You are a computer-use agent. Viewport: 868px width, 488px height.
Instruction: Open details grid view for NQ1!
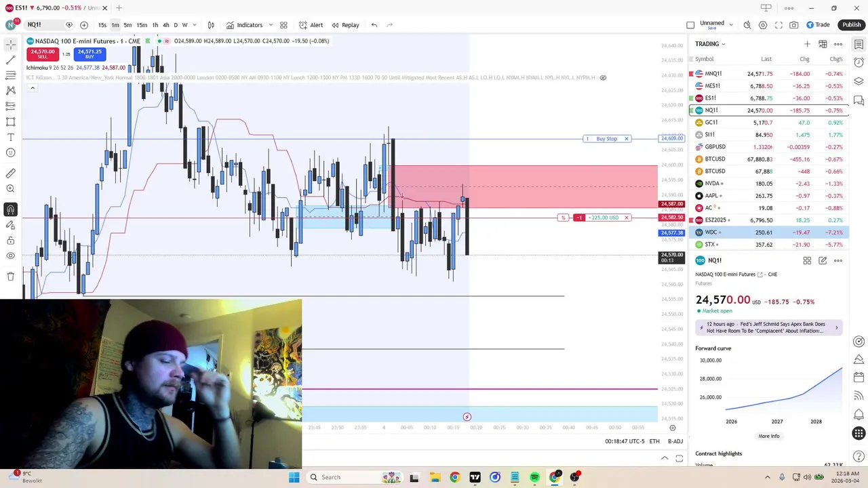click(807, 260)
